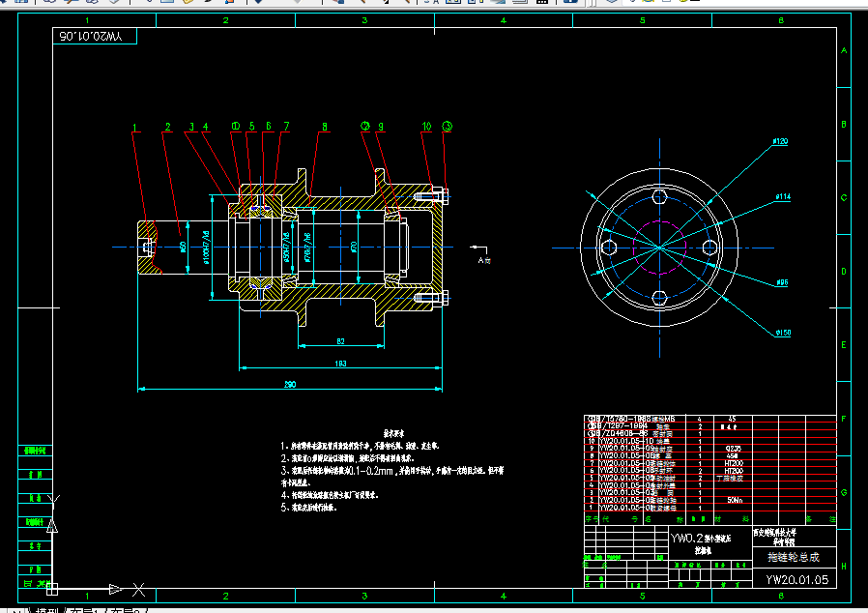Pick the 82 dimension text
The height and width of the screenshot is (613, 868).
(340, 341)
